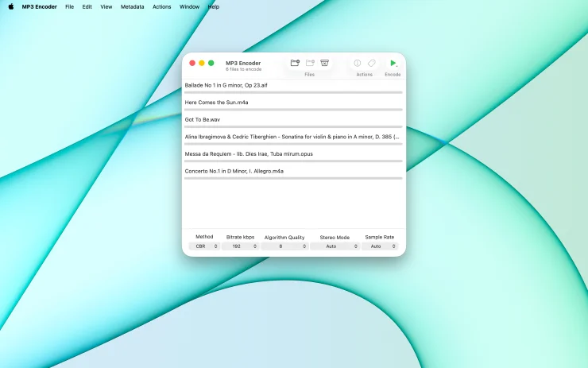Click progress bar under Got To Be.wav
Screen dimensions: 588x368
293,127
